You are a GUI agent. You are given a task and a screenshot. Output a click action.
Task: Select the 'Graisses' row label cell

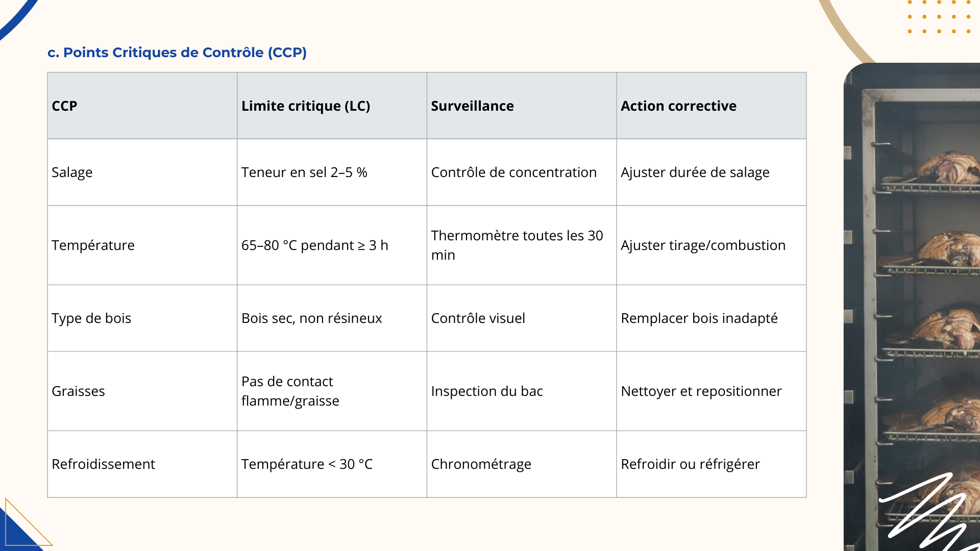142,391
